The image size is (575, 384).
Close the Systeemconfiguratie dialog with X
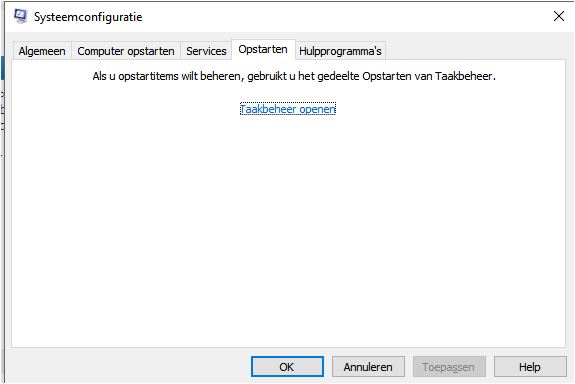(x=558, y=16)
